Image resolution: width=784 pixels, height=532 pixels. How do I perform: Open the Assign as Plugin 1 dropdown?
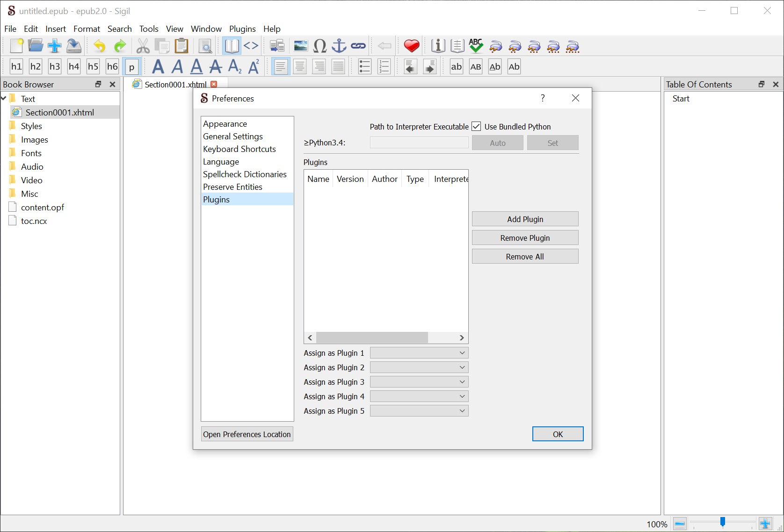click(x=419, y=353)
